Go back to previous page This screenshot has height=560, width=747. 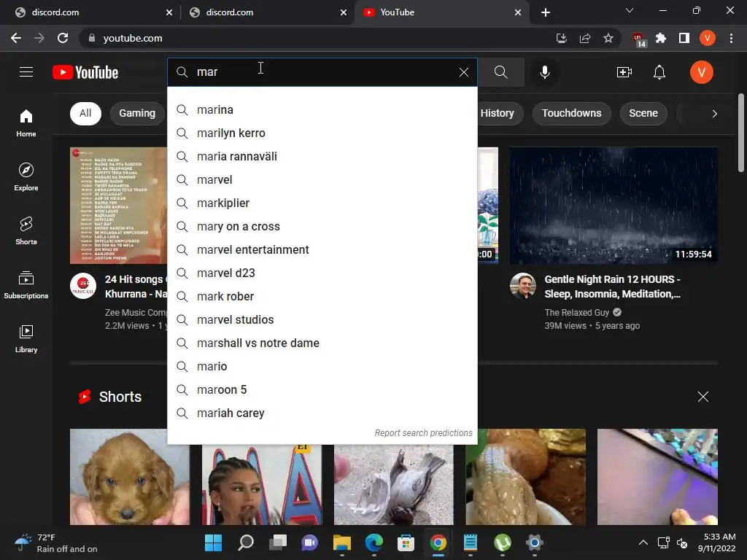pyautogui.click(x=16, y=38)
